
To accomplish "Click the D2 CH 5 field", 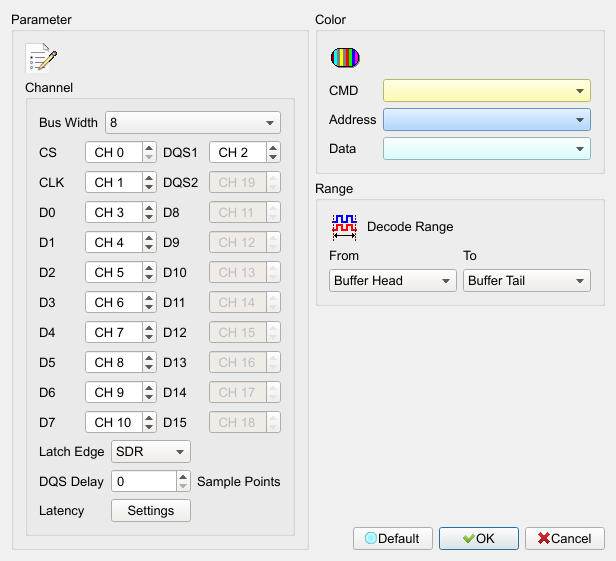I will click(x=114, y=272).
